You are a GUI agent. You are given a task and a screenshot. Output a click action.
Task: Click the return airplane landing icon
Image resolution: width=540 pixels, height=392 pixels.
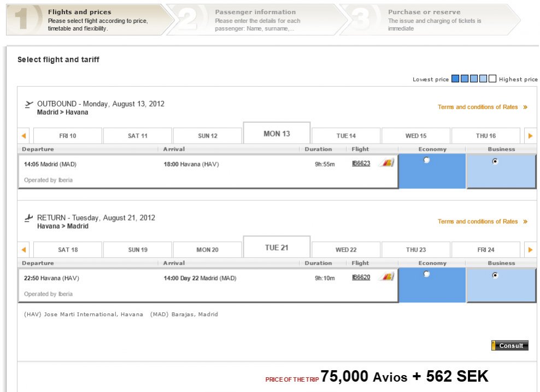pyautogui.click(x=29, y=218)
